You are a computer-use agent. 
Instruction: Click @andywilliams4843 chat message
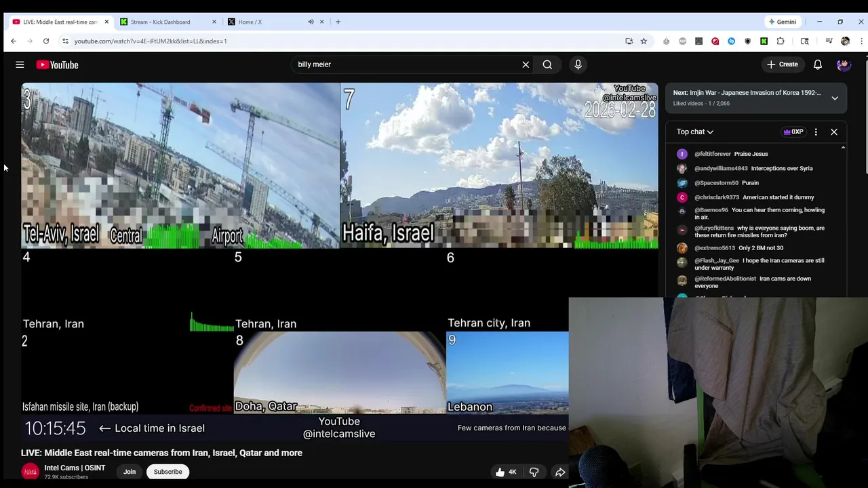pyautogui.click(x=753, y=168)
